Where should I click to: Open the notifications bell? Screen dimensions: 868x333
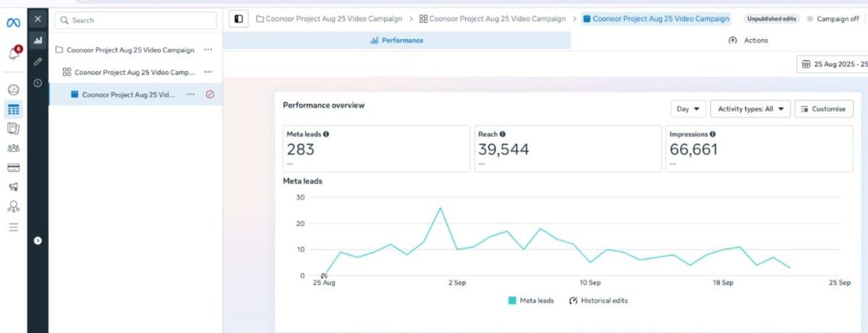pyautogui.click(x=13, y=54)
